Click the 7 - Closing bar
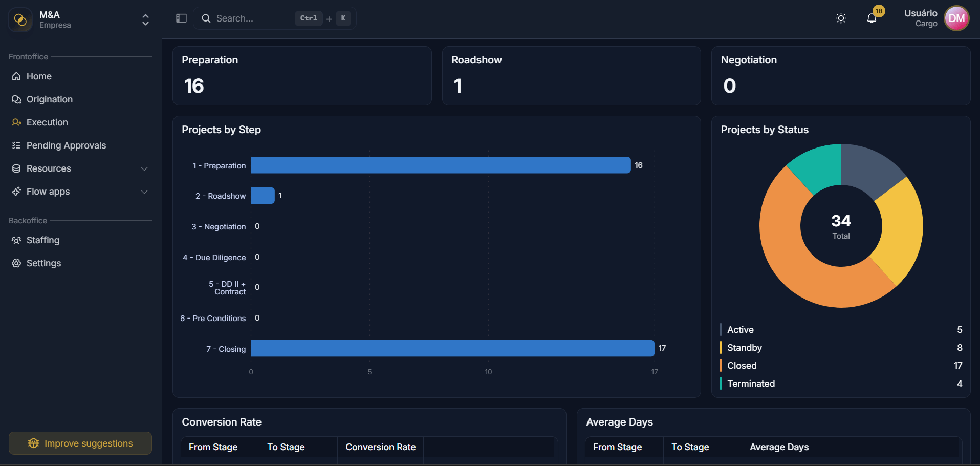 [x=452, y=348]
